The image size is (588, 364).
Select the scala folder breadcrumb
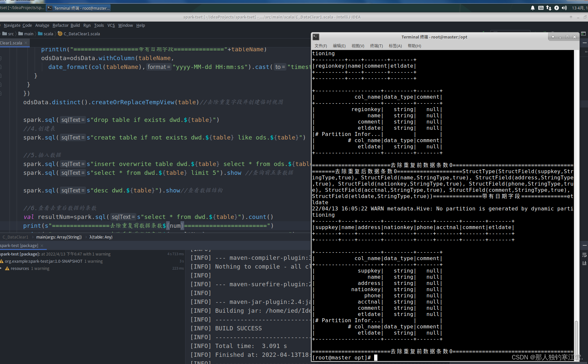tap(45, 34)
